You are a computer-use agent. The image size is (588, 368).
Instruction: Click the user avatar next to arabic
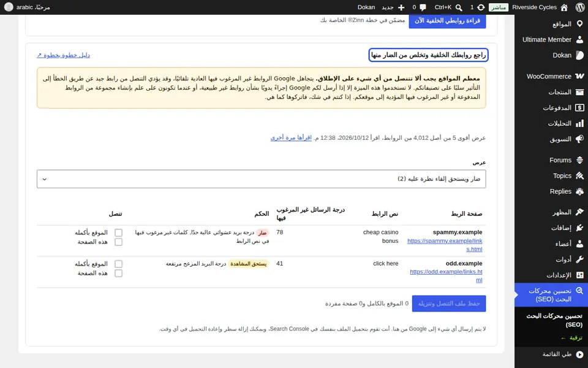[x=8, y=7]
